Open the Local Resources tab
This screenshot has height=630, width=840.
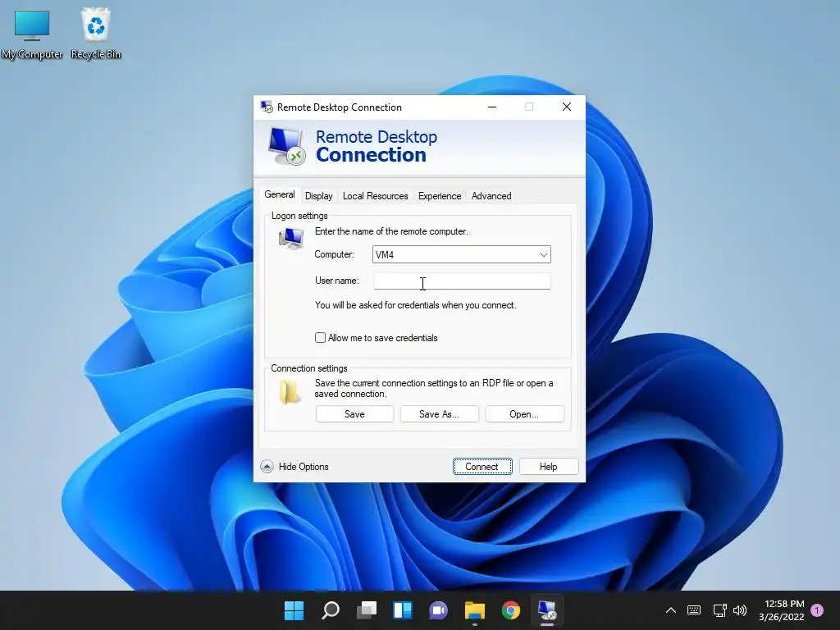(x=375, y=196)
